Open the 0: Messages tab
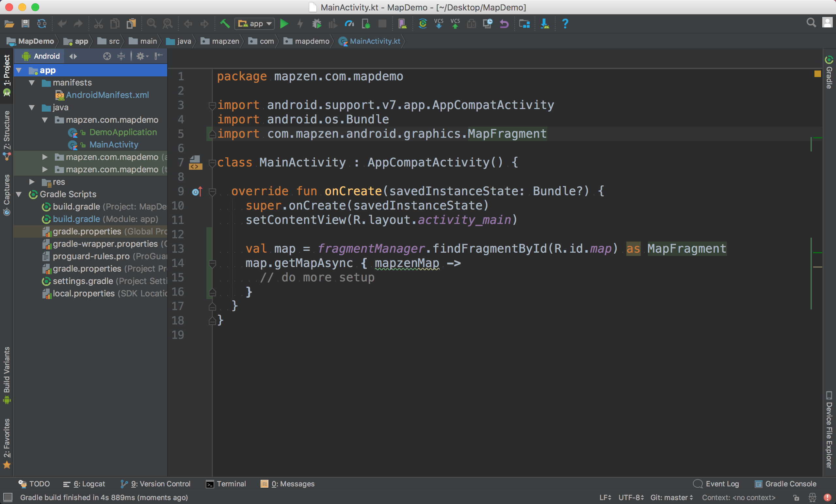This screenshot has height=504, width=836. (287, 484)
